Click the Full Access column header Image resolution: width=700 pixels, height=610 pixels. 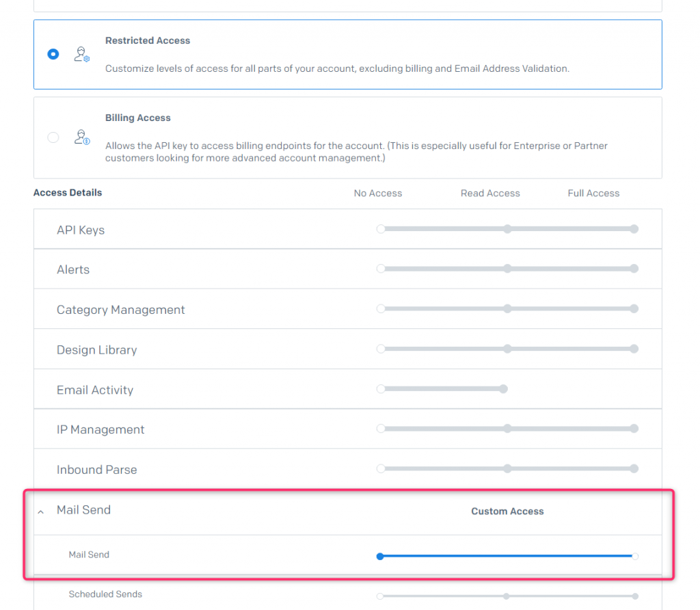[593, 193]
